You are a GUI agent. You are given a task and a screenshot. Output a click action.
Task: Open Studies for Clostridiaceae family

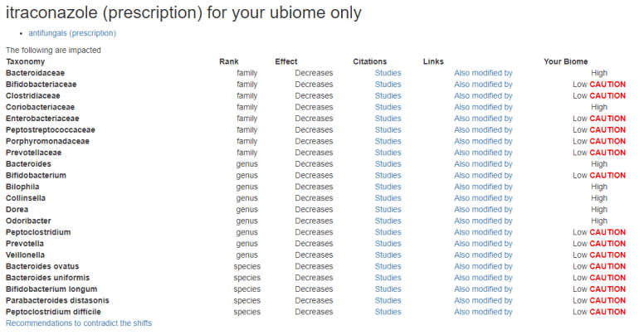click(388, 96)
